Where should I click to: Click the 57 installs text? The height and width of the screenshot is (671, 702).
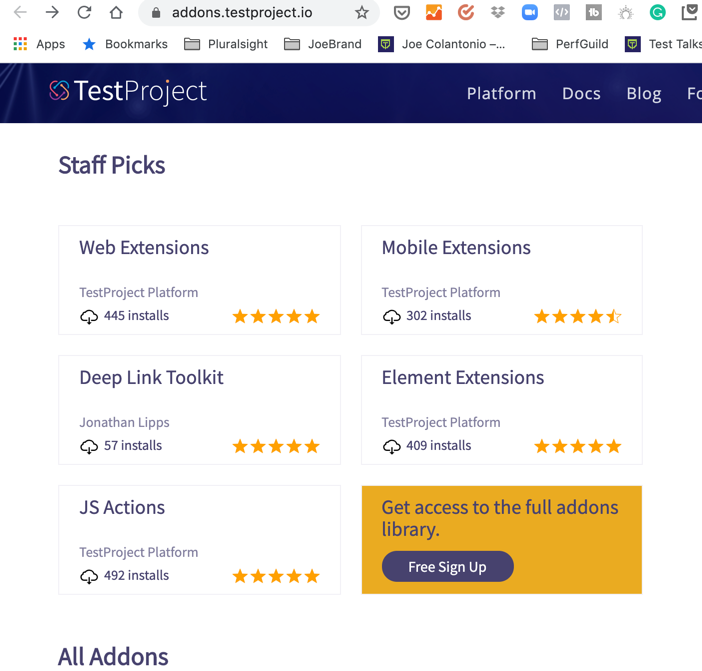pos(133,445)
